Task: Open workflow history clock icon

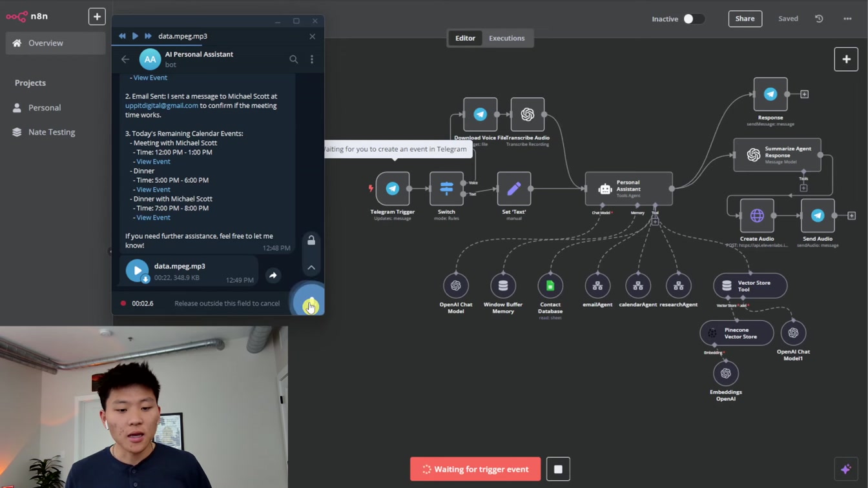Action: pyautogui.click(x=819, y=19)
